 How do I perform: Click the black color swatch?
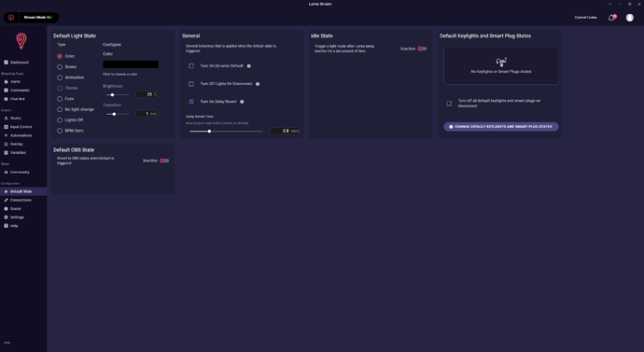131,64
